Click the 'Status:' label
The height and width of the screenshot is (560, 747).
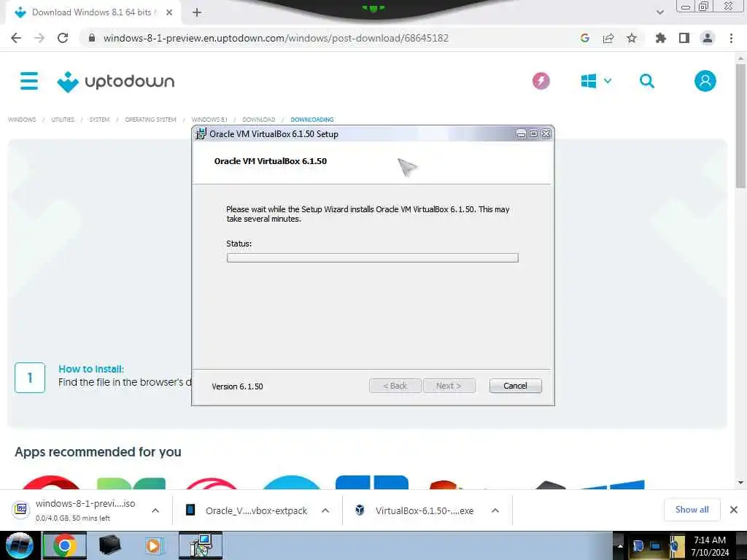pos(239,244)
